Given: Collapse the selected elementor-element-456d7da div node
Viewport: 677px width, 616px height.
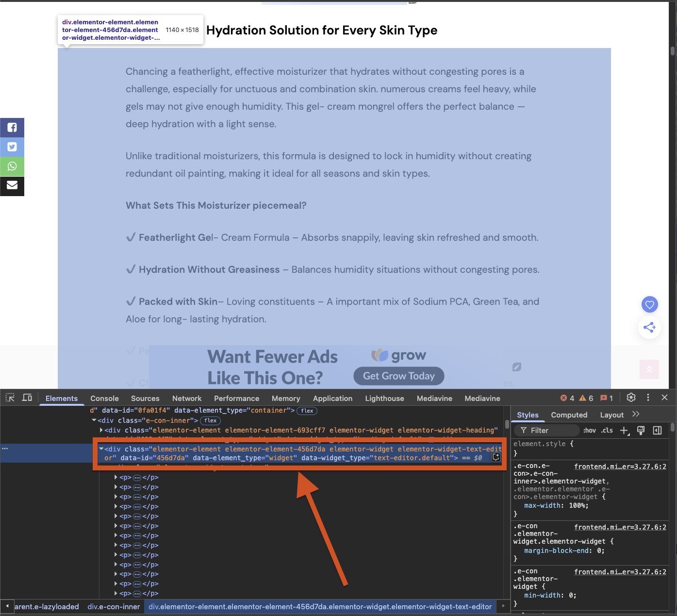Looking at the screenshot, I should point(101,449).
